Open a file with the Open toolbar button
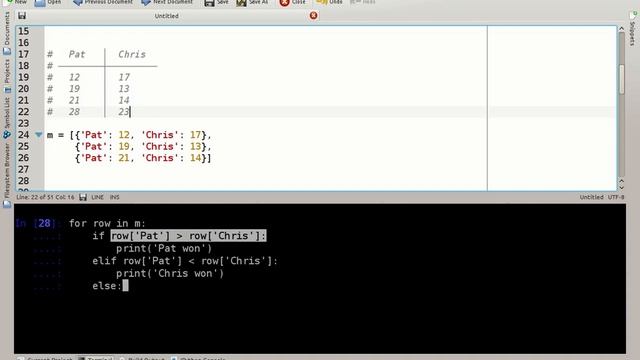640x360 pixels. [x=48, y=2]
